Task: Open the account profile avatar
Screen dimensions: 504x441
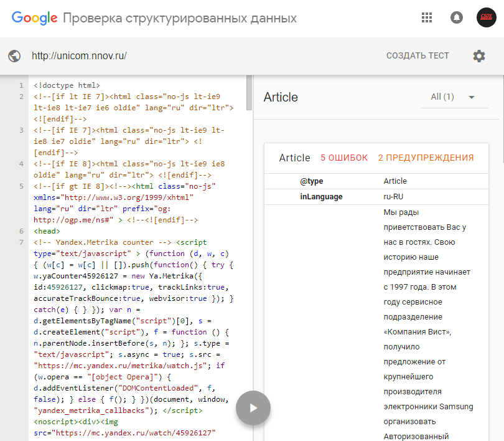Action: click(x=486, y=17)
